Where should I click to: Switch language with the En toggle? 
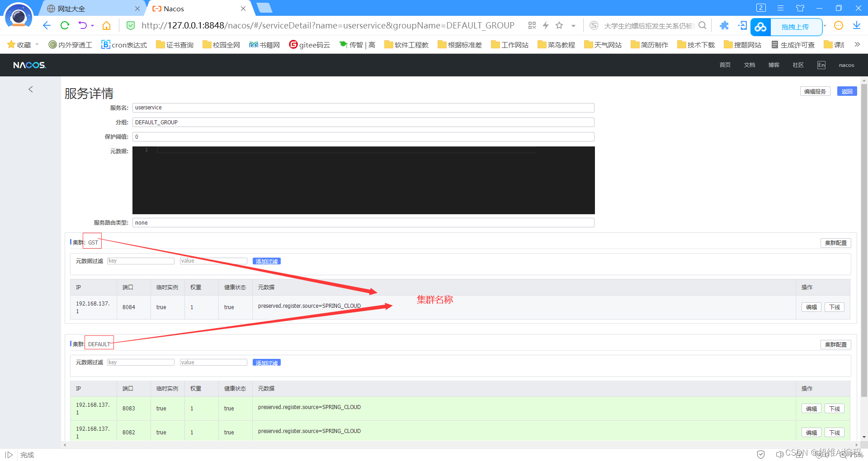coord(821,65)
